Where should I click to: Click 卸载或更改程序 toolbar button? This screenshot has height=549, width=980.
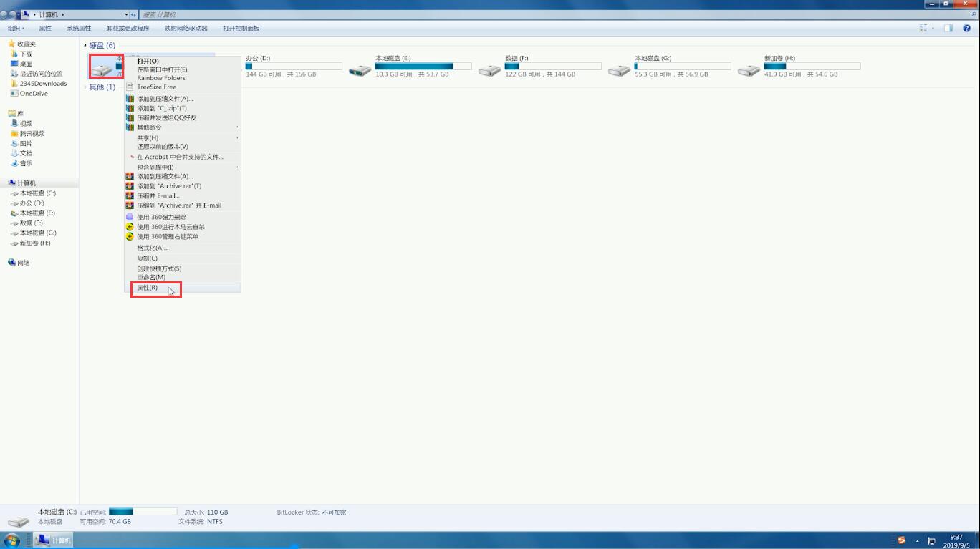128,29
